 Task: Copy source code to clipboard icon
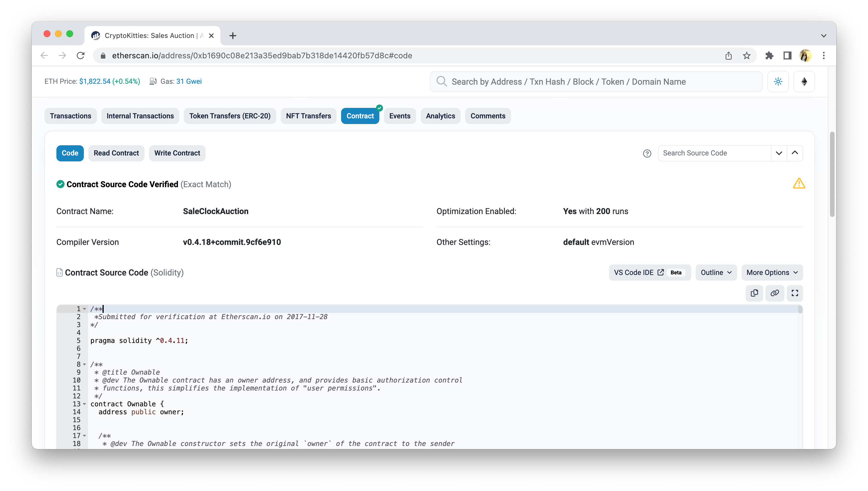point(754,293)
